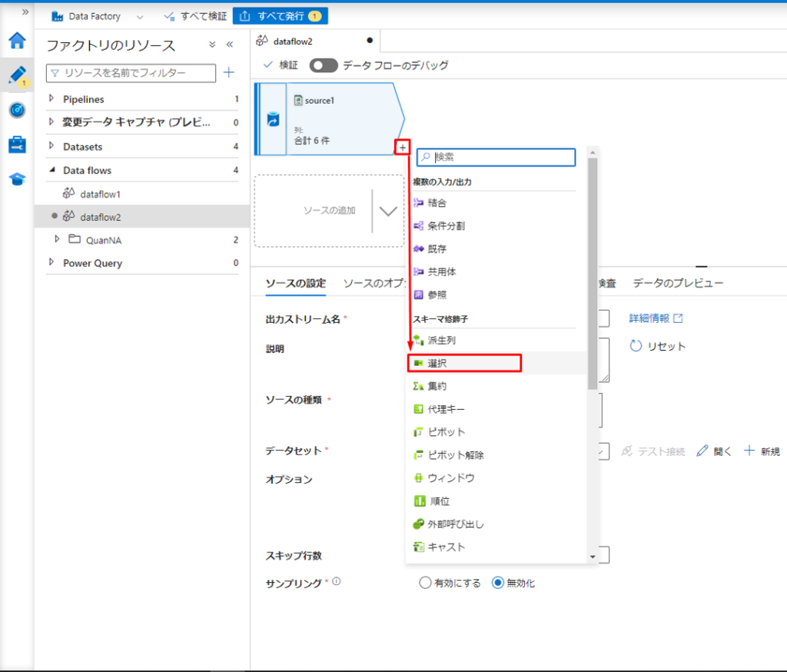This screenshot has width=787, height=672.
Task: Open the dataflow2 editor tab
Action: [315, 42]
